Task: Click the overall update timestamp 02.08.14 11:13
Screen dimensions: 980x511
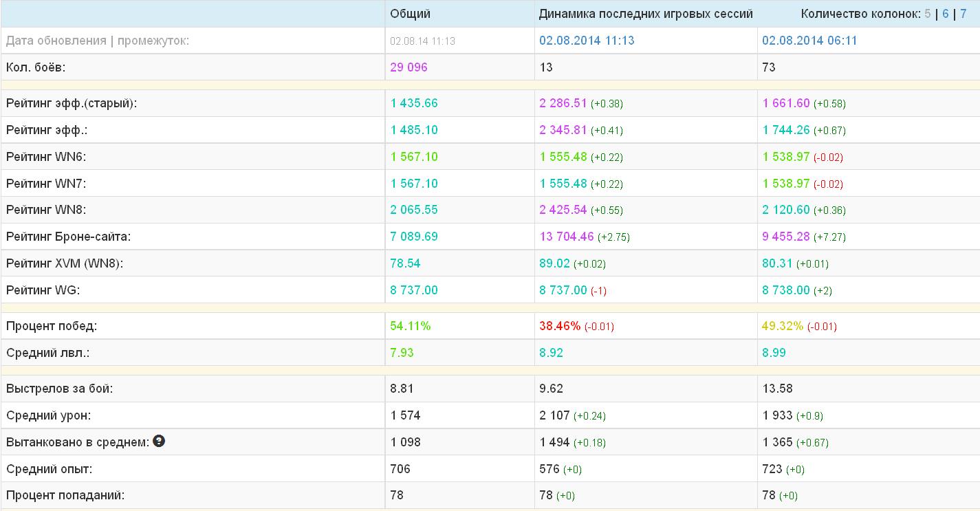Action: [x=422, y=41]
